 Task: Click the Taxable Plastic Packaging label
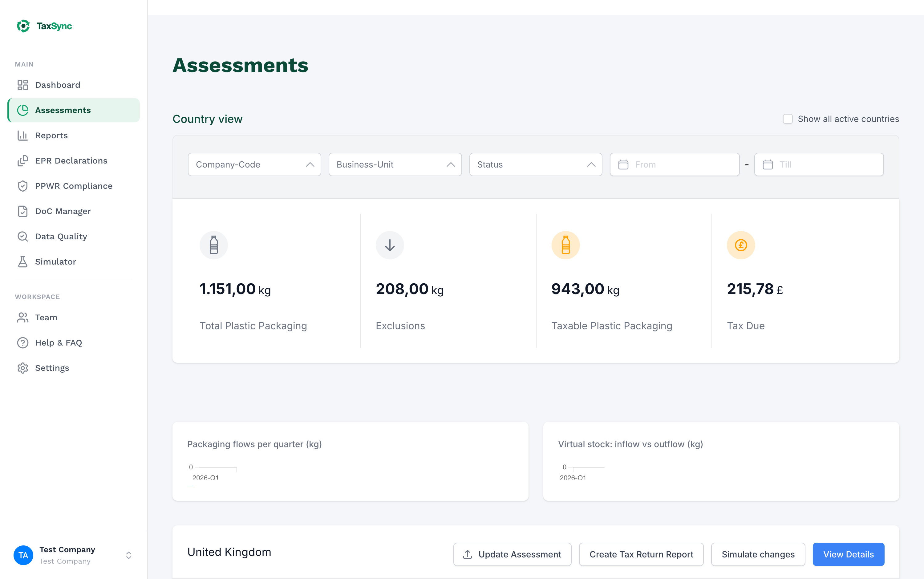(x=612, y=326)
